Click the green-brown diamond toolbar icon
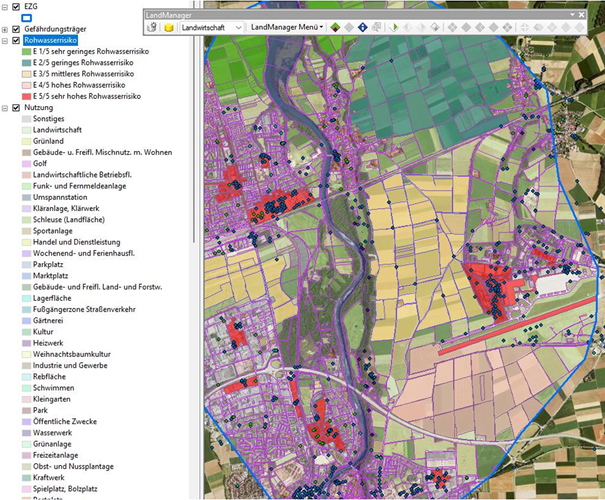Image resolution: width=605 pixels, height=500 pixels. 335,28
